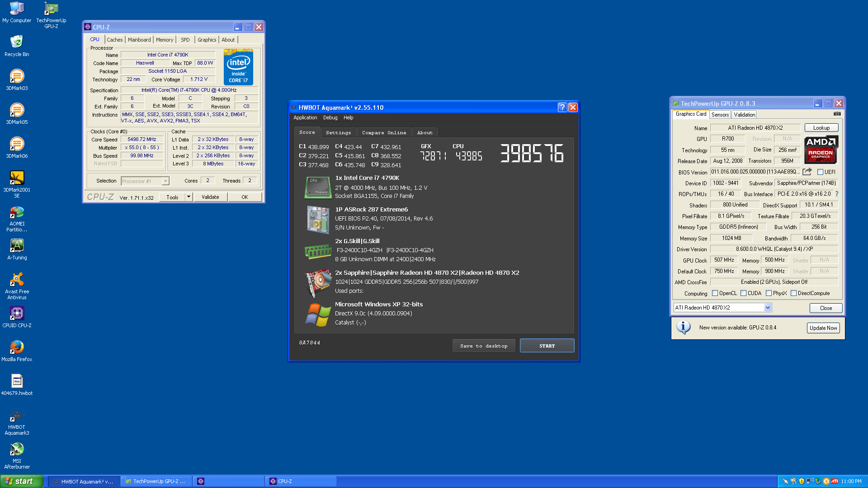The width and height of the screenshot is (868, 488).
Task: Launch 3DMark03 desktop shortcut
Action: 17,80
